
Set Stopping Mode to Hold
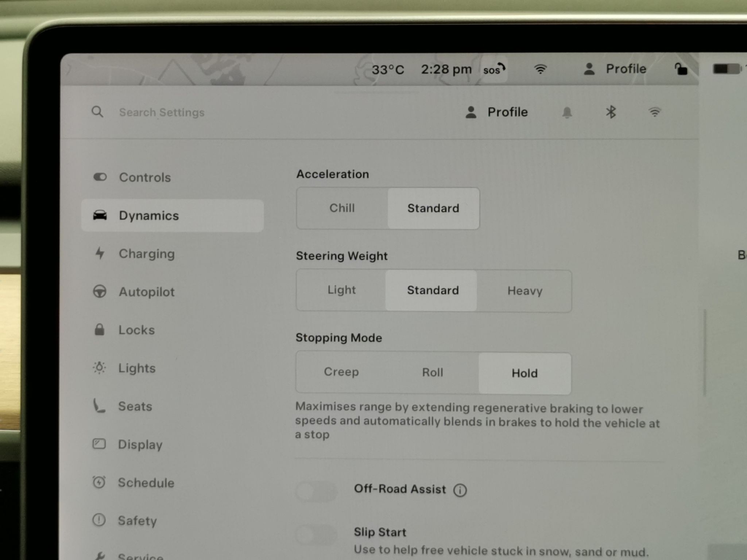tap(525, 373)
